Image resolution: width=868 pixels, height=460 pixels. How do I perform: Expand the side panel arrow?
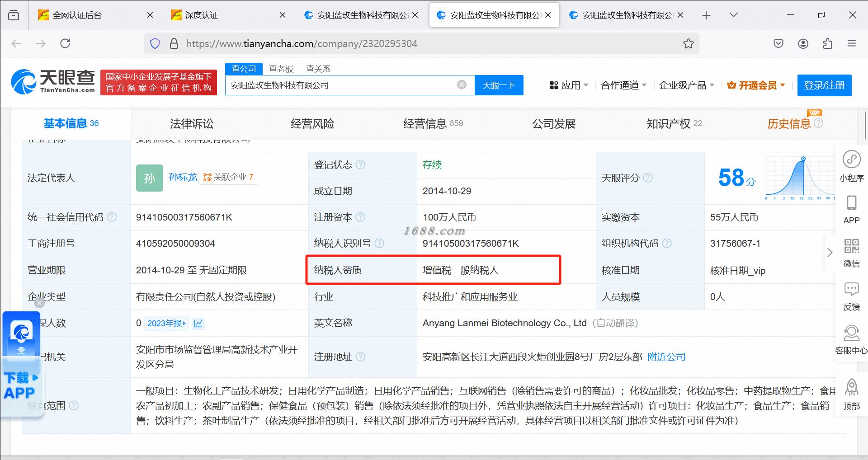(830, 253)
